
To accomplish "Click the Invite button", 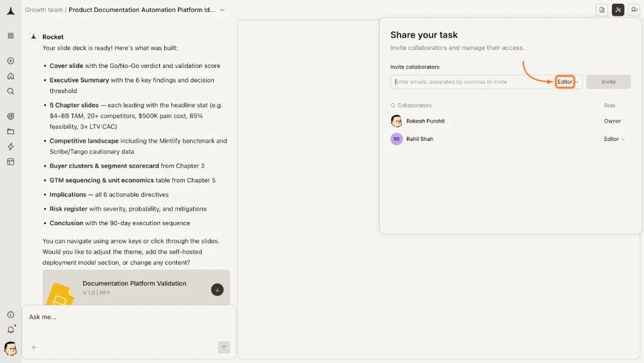I will click(608, 81).
